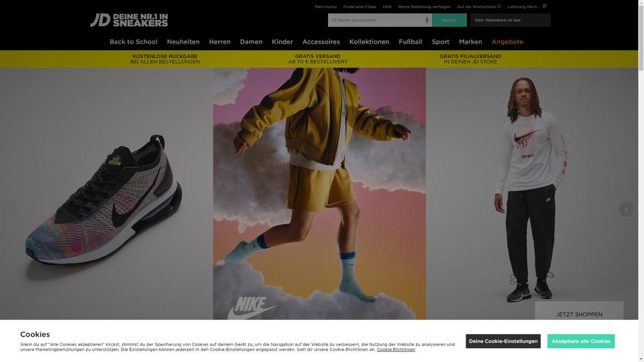
Task: Open the Hilfe link
Action: 387,7
